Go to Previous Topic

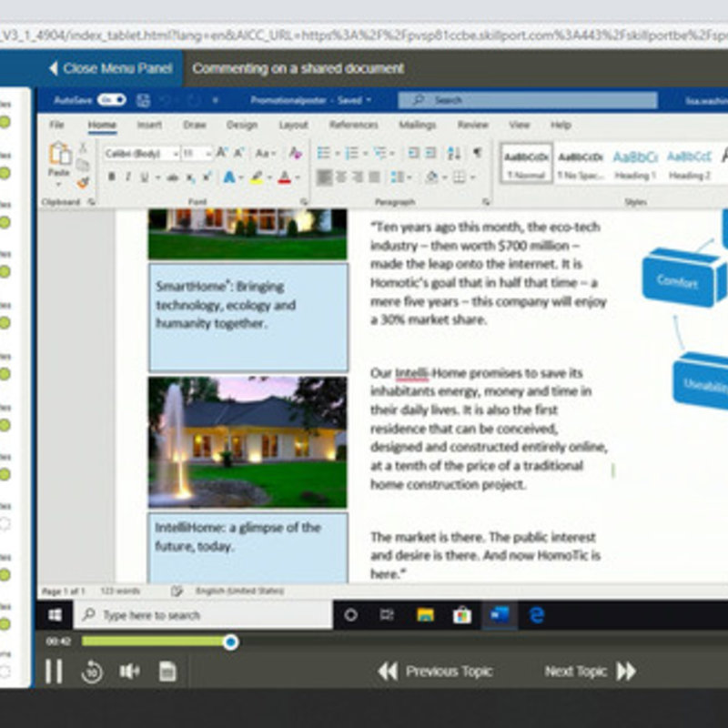[435, 672]
